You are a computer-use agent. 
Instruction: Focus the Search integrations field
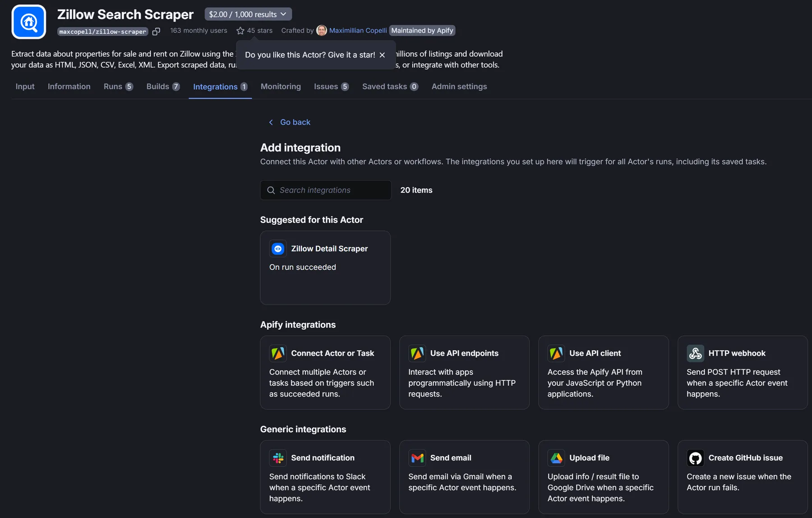click(326, 190)
